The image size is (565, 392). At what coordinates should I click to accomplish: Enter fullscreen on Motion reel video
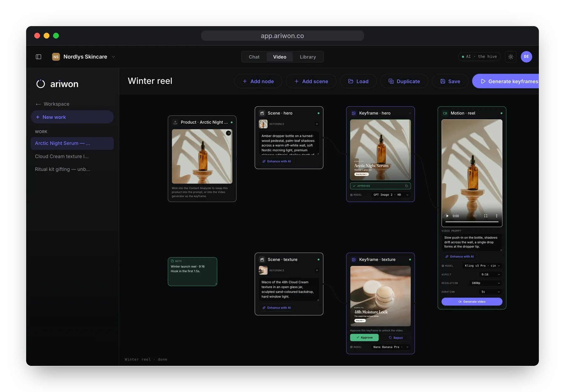[486, 216]
